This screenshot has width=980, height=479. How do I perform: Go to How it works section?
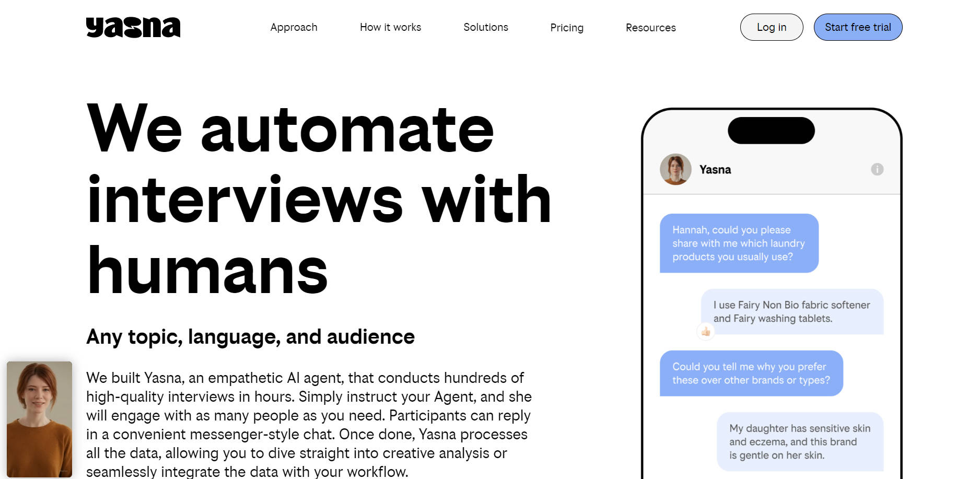pos(390,27)
